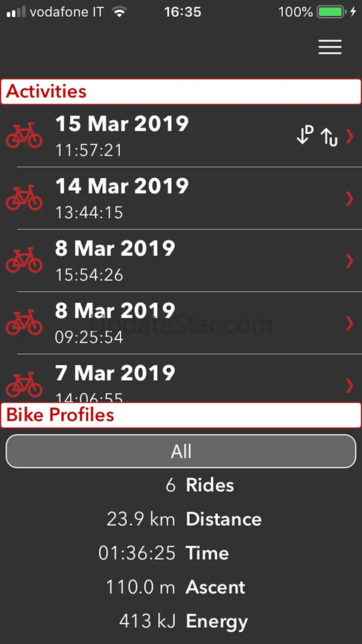Tap the download icon on 15 Mar ride
Screen dimensions: 362x644
pos(305,135)
